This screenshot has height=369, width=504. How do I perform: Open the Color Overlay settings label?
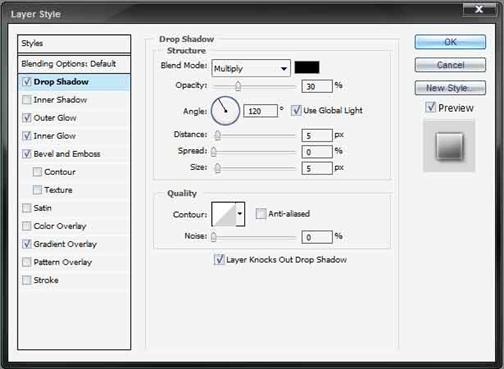pos(60,226)
